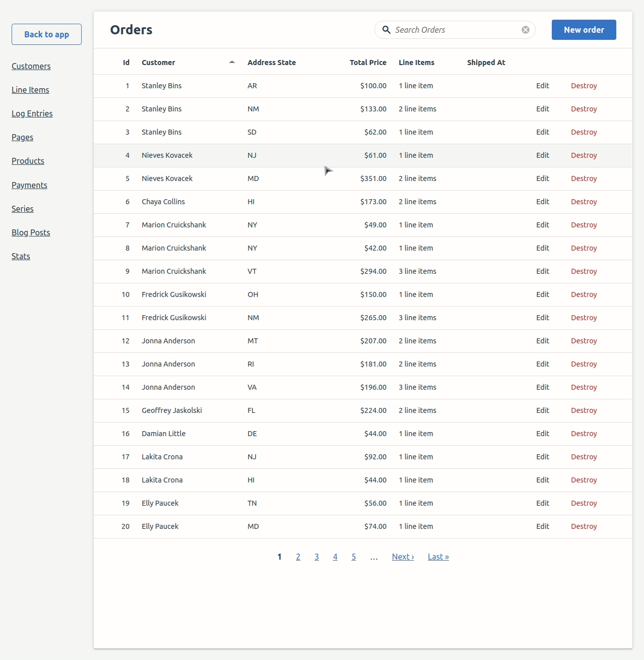Destroy order 11 totaling $265.00
Viewport: 644px width, 660px height.
tap(584, 318)
